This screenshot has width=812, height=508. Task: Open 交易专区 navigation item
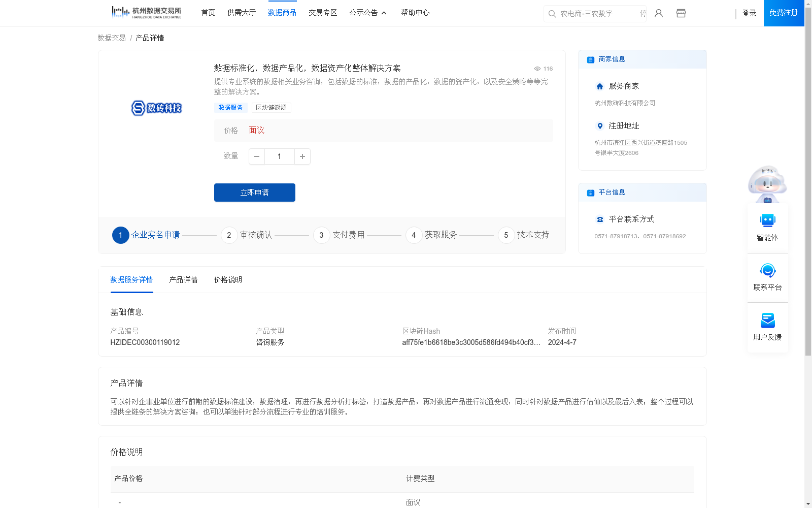pos(323,13)
